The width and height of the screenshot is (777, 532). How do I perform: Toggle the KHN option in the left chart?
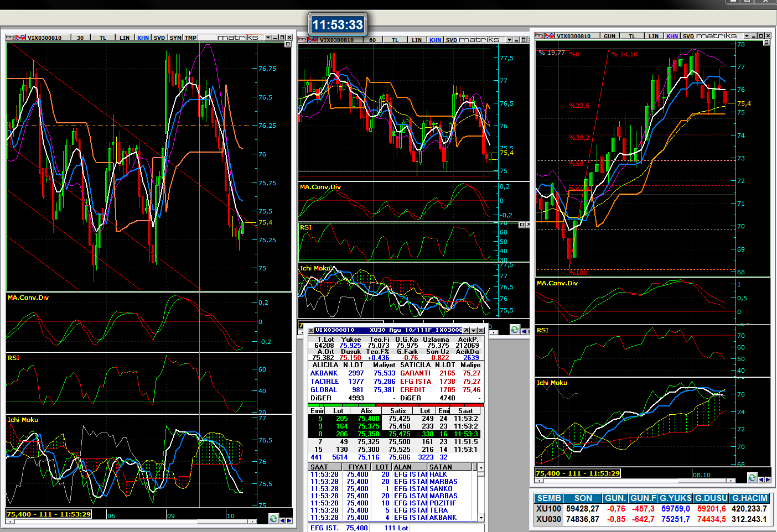click(x=143, y=38)
